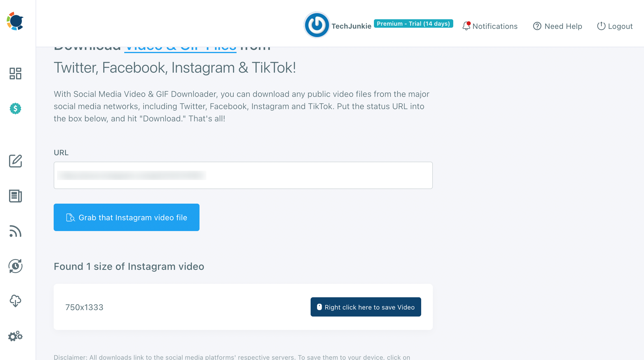
Task: Open the compose pencil icon
Action: pyautogui.click(x=15, y=161)
